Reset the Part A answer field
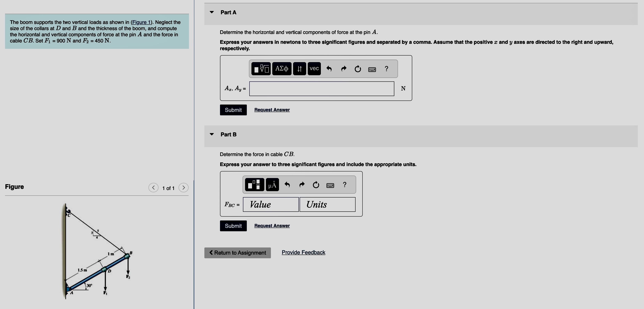644x309 pixels. pos(358,69)
